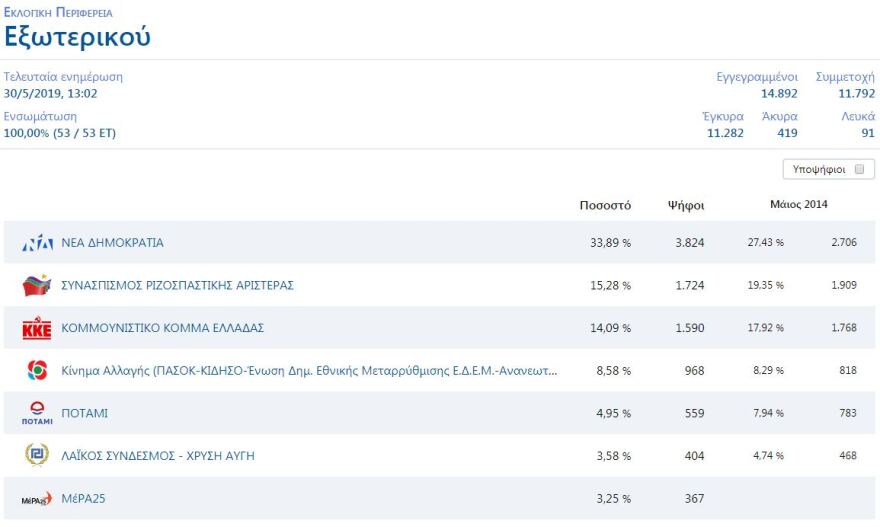
Task: Click the ΜέΡΑ25 party logo
Action: click(37, 499)
